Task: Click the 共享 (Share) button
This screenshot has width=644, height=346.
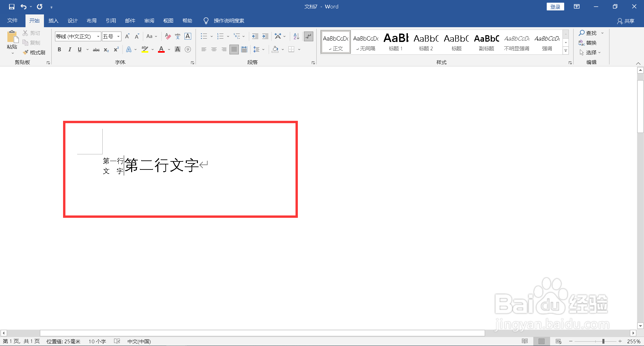Action: [626, 21]
